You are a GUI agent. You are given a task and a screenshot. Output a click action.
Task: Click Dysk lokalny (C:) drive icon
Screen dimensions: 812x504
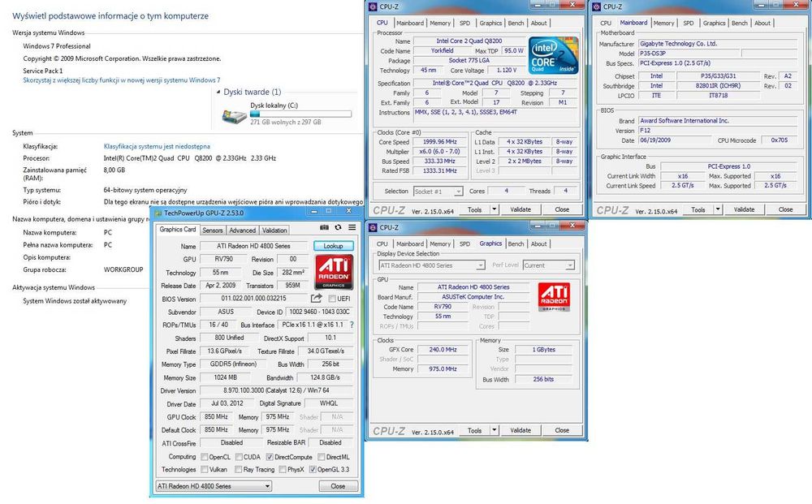pyautogui.click(x=234, y=115)
